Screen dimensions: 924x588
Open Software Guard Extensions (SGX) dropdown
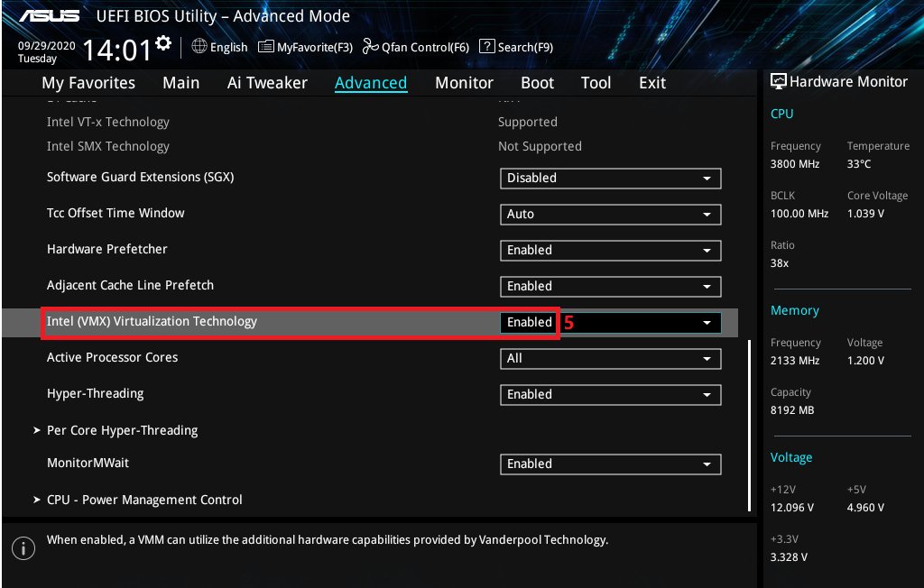coord(610,179)
